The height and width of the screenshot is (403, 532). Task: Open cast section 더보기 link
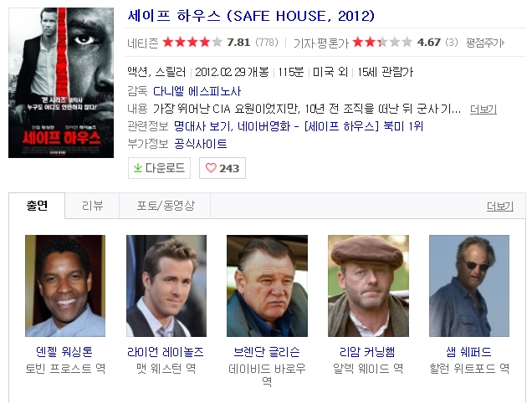pyautogui.click(x=499, y=206)
